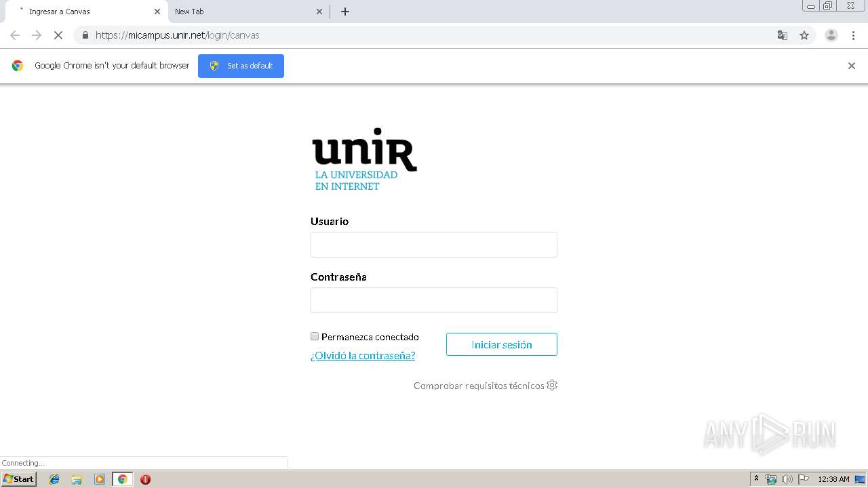Click Comprobar requisitos técnicos link

pos(479,386)
